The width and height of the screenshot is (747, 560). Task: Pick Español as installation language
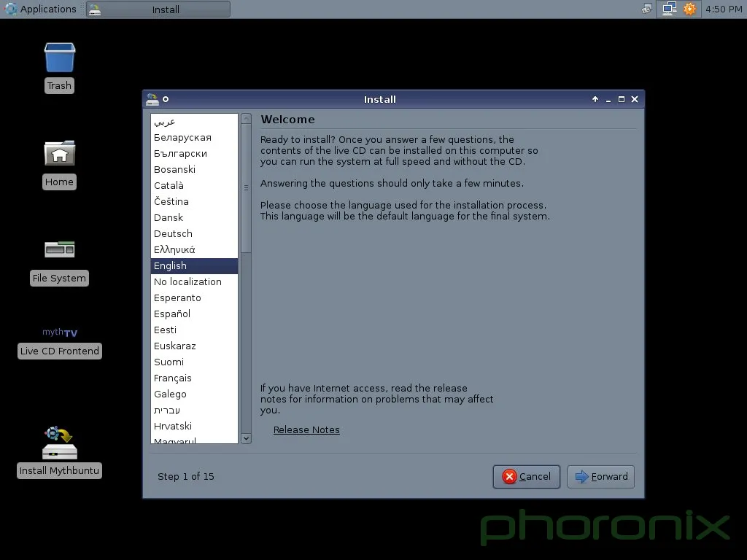click(x=194, y=314)
